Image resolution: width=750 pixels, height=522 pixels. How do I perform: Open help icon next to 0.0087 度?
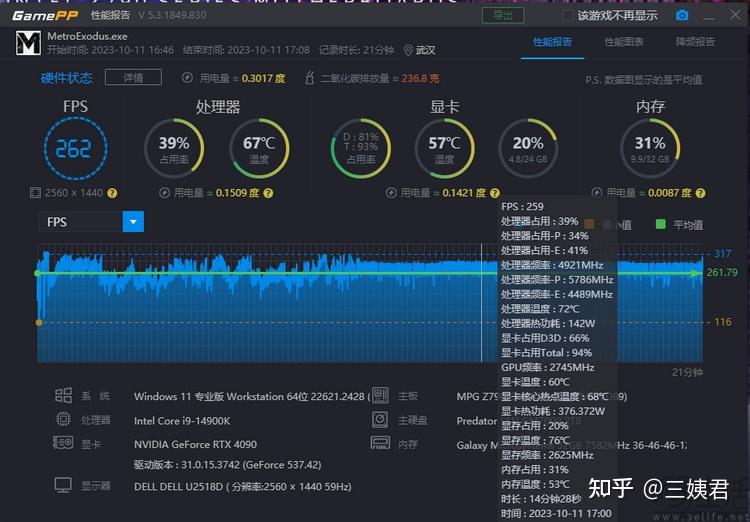tap(700, 193)
